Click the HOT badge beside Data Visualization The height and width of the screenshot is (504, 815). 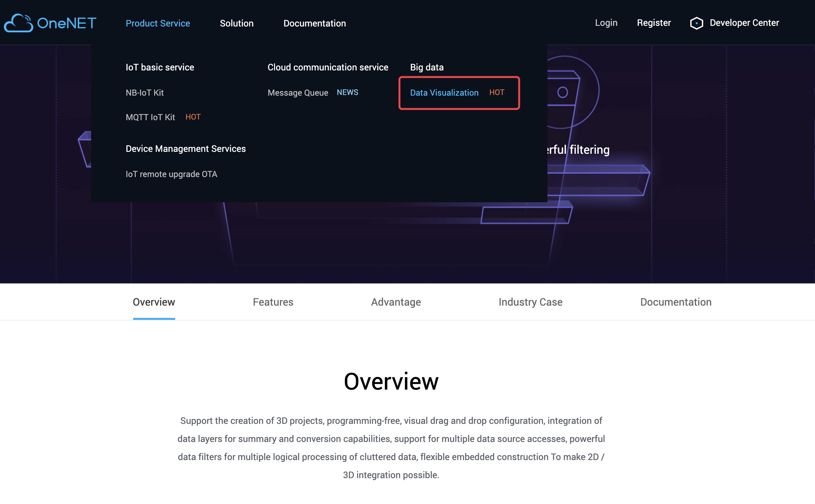(x=497, y=92)
